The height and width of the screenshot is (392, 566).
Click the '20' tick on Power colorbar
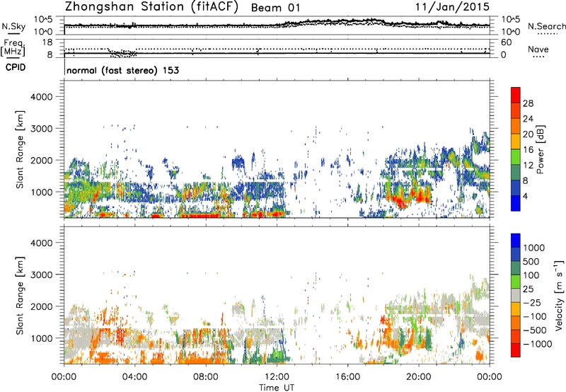528,134
